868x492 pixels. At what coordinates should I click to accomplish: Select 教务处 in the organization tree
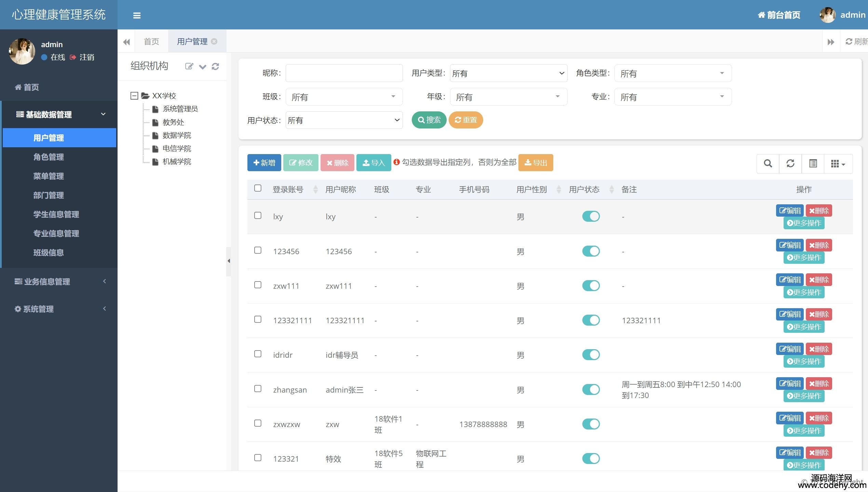tap(173, 122)
